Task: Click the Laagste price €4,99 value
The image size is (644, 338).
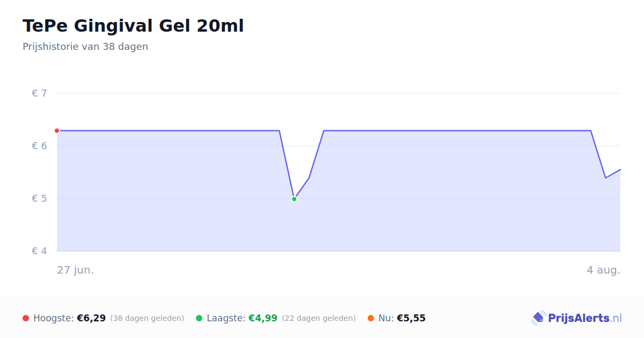Action: click(263, 318)
